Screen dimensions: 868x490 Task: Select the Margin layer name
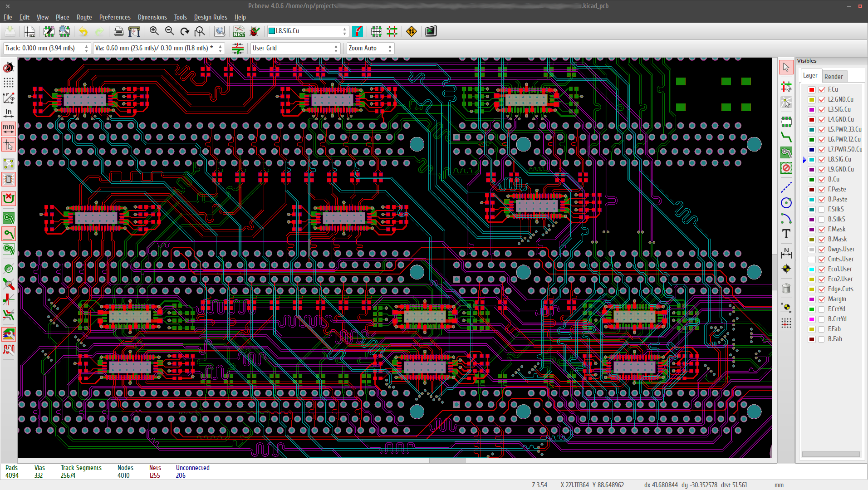click(x=837, y=299)
